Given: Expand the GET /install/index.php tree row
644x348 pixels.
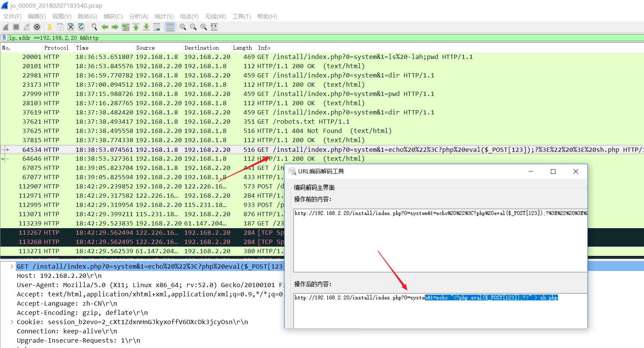Looking at the screenshot, I should coord(12,266).
